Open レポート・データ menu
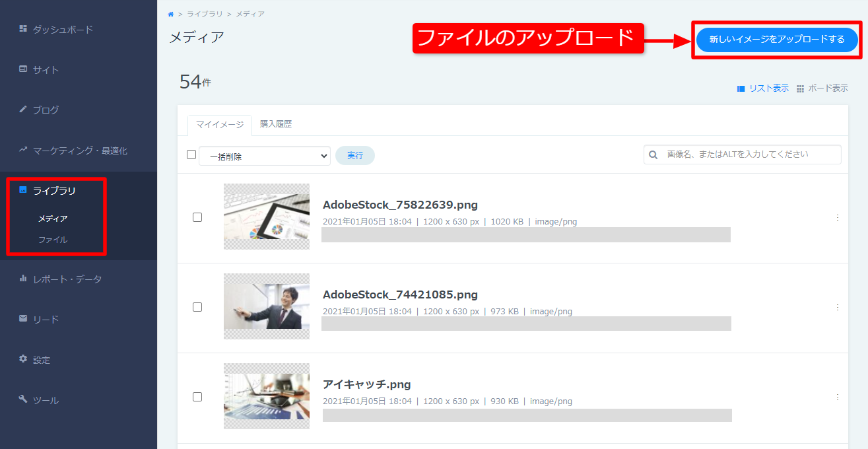Screen dimensions: 868x449 click(x=67, y=279)
